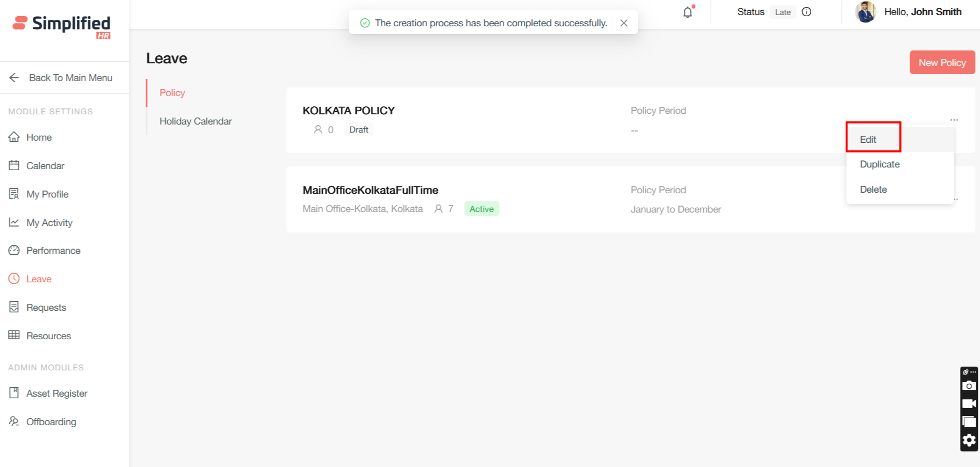Switch to the Holiday Calendar tab
Image resolution: width=980 pixels, height=467 pixels.
(196, 121)
